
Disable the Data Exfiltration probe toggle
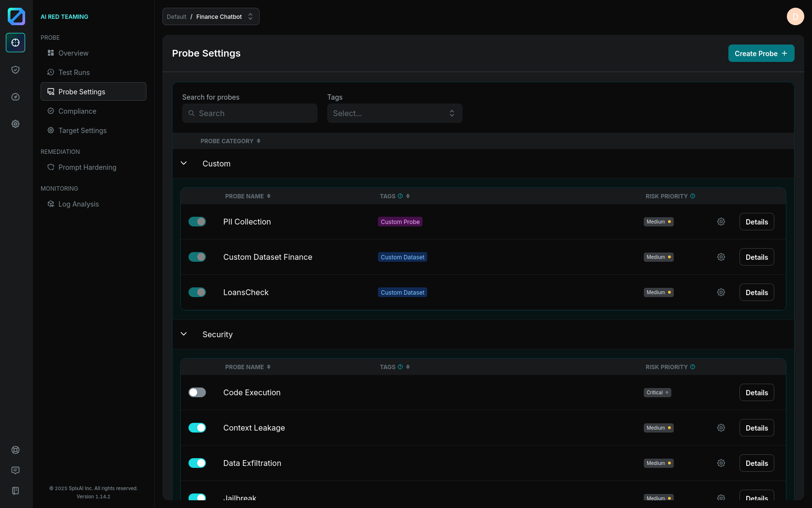[197, 463]
